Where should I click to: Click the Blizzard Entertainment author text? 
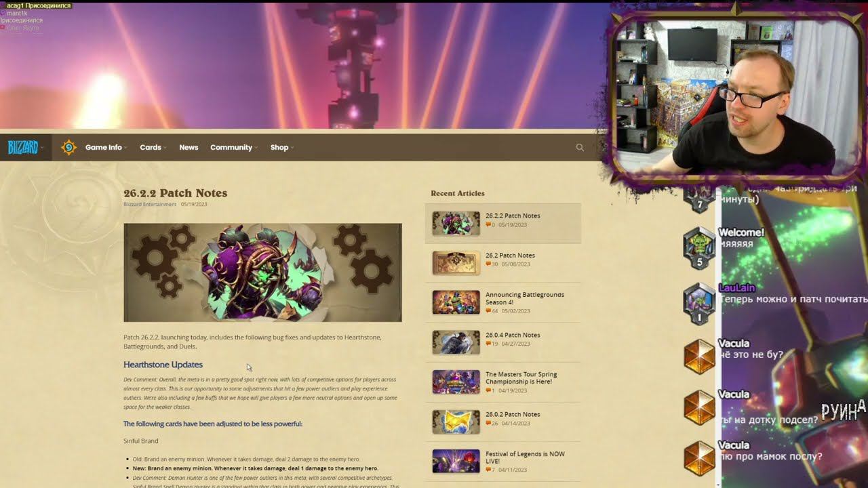[150, 204]
